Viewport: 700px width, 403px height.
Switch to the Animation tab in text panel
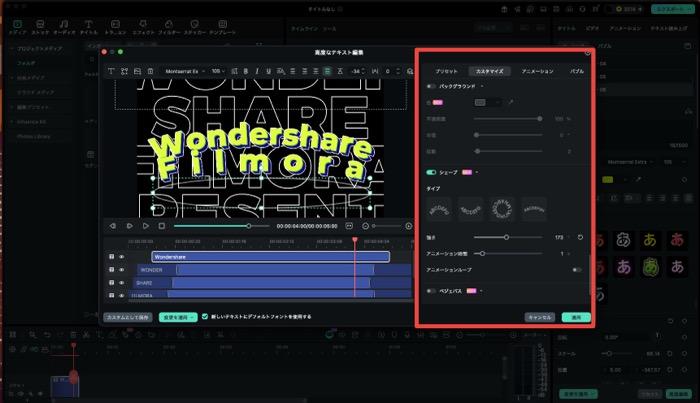click(538, 71)
